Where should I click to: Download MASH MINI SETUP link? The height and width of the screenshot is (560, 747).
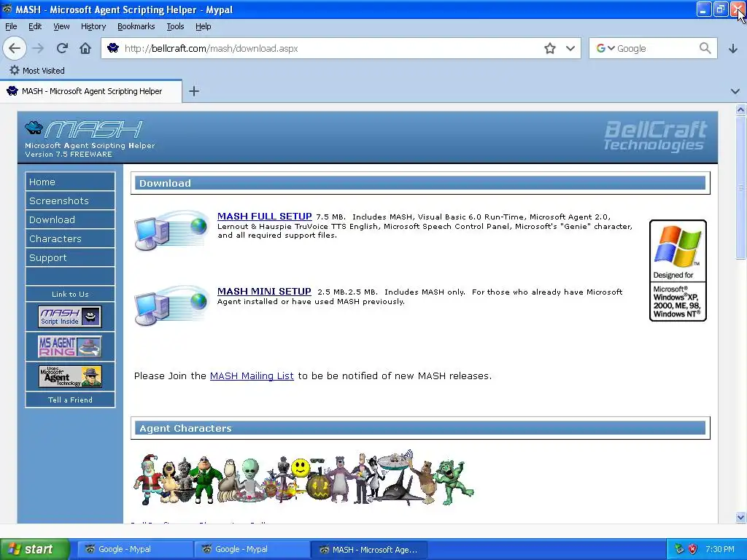(264, 292)
